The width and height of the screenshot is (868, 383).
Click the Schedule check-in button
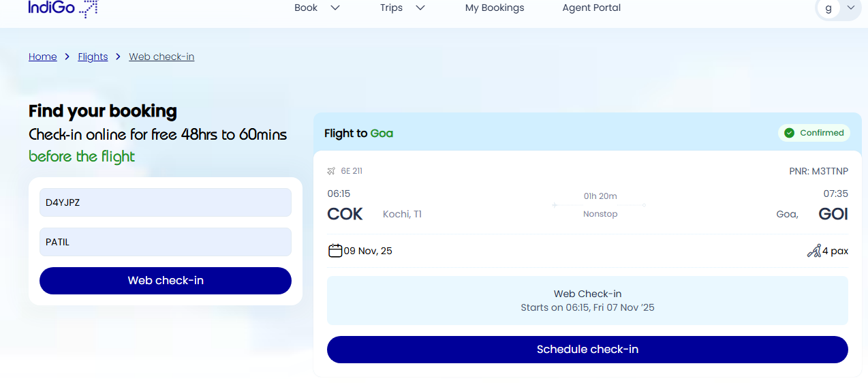click(x=587, y=350)
